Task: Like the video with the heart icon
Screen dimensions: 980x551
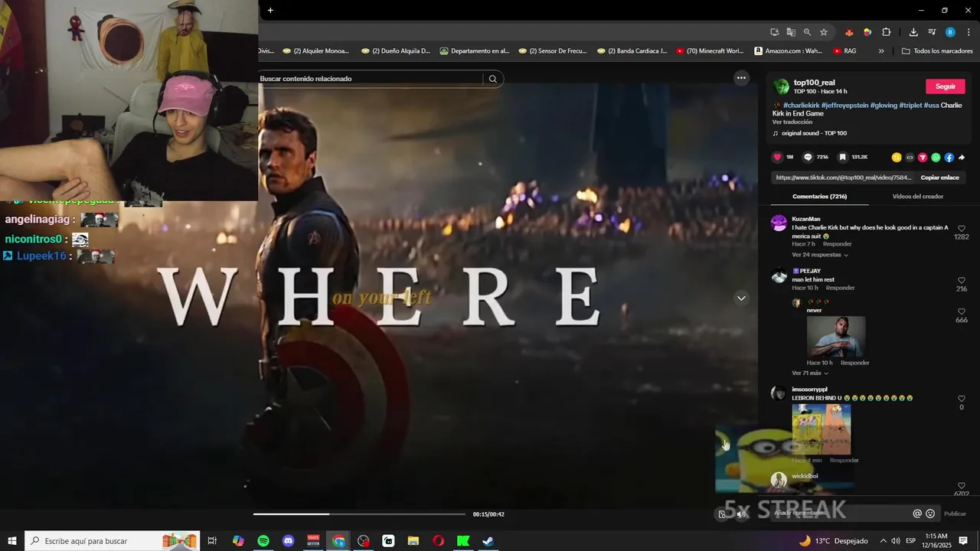Action: click(x=778, y=157)
